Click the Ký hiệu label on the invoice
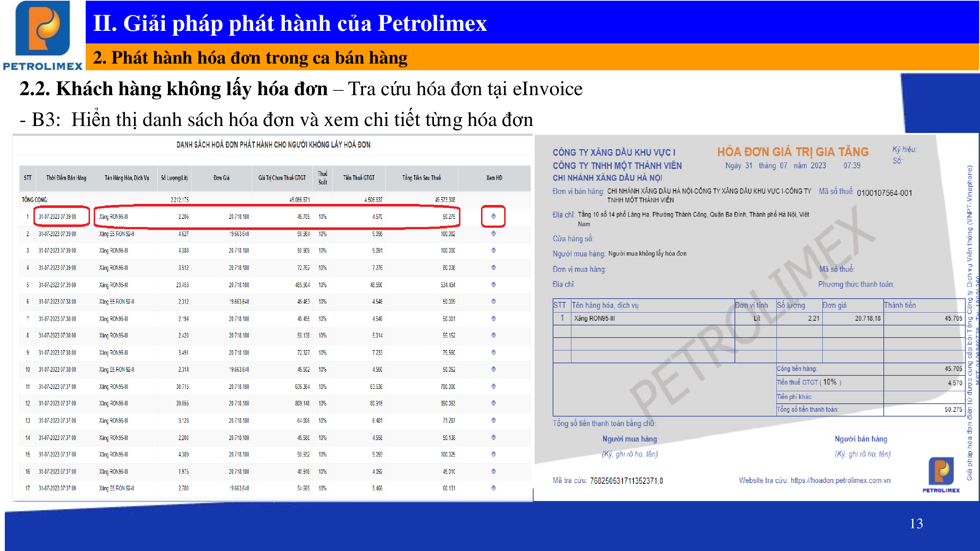 tap(904, 149)
